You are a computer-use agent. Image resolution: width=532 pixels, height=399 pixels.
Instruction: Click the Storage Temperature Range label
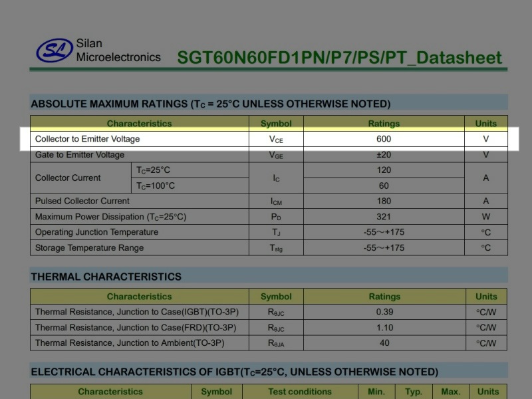pos(89,247)
